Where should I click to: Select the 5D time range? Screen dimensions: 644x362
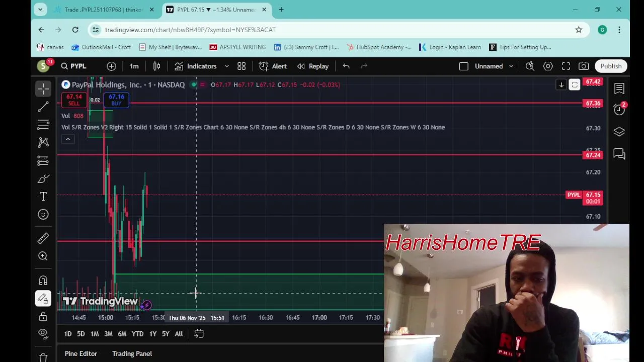point(80,334)
